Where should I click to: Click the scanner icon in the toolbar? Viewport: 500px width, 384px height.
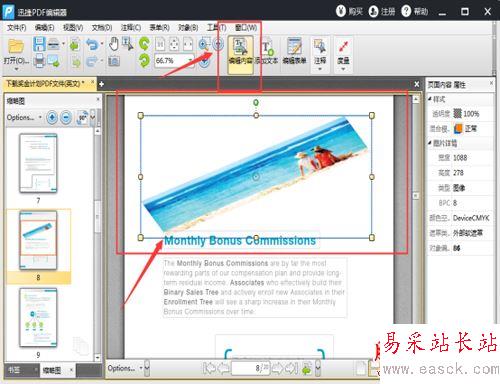pos(53,44)
